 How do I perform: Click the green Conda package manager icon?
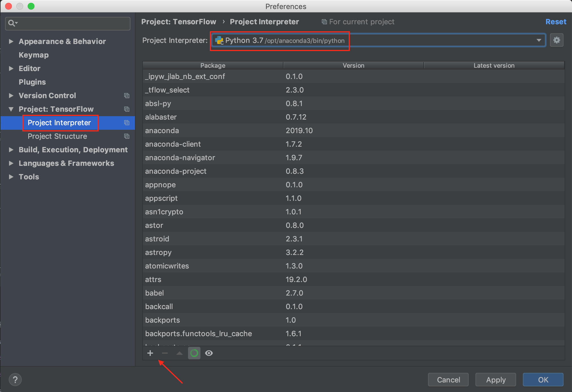tap(194, 353)
